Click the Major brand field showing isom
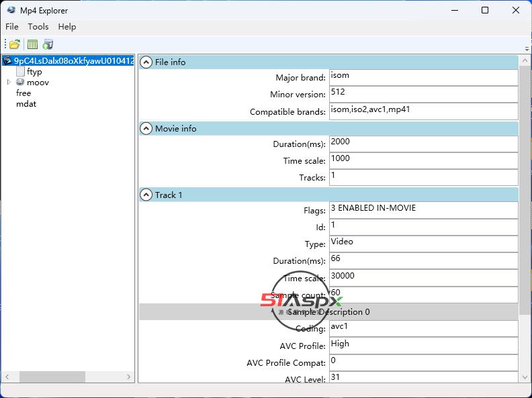Image resolution: width=532 pixels, height=398 pixels. (x=423, y=77)
